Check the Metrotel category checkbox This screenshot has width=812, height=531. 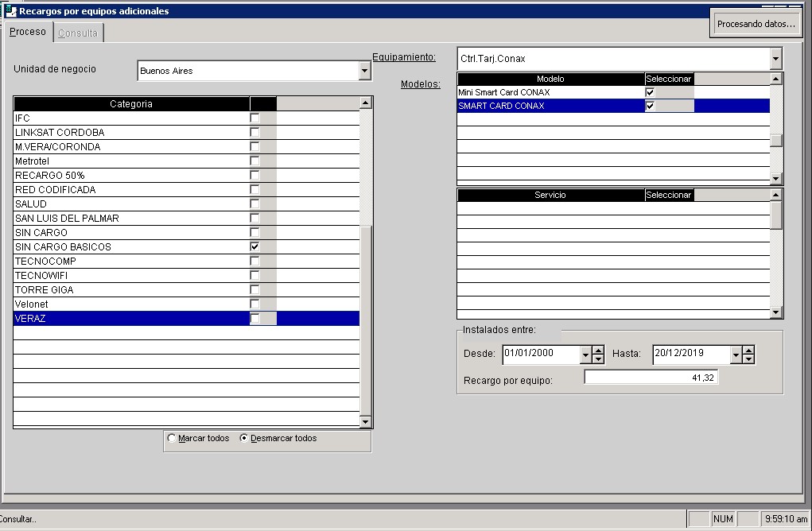(x=254, y=161)
